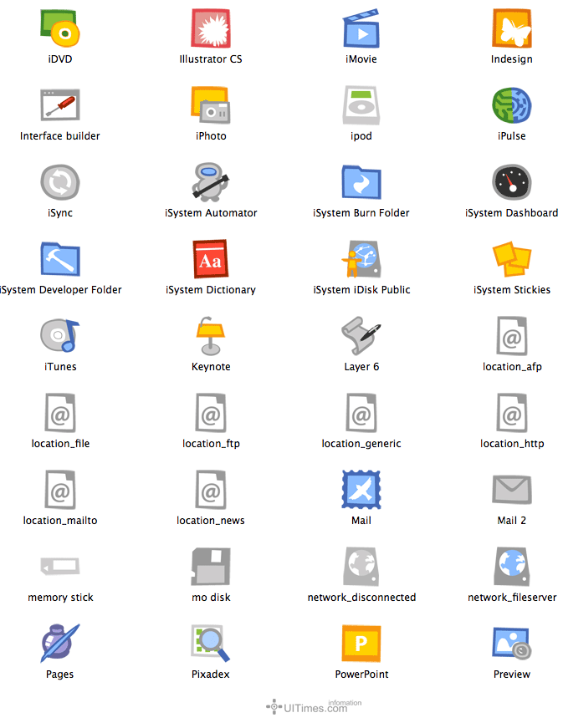The height and width of the screenshot is (728, 563).
Task: Select the iPhoto camera icon
Action: click(x=211, y=105)
